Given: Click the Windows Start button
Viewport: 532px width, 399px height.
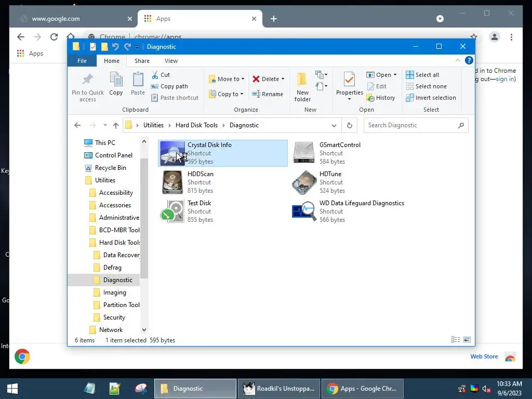Looking at the screenshot, I should (x=12, y=389).
